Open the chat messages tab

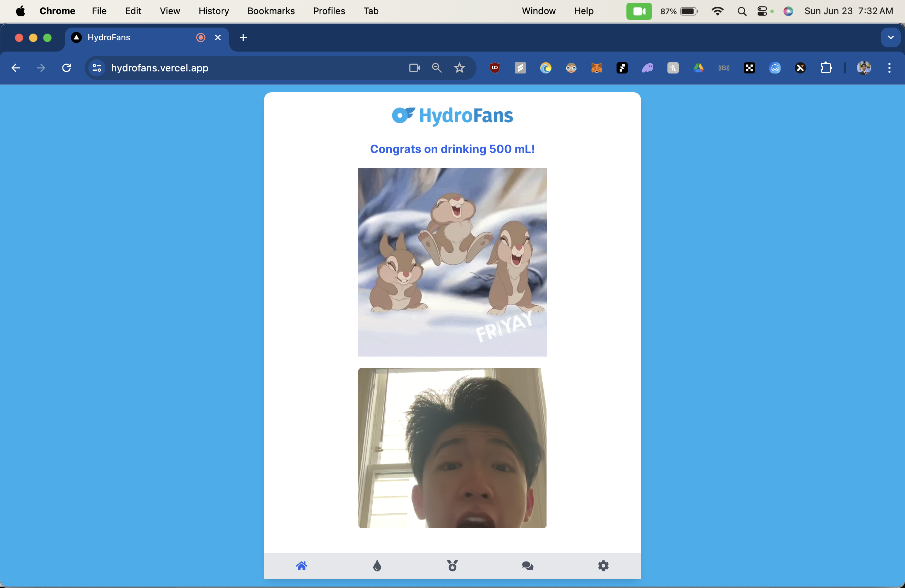[x=527, y=566]
